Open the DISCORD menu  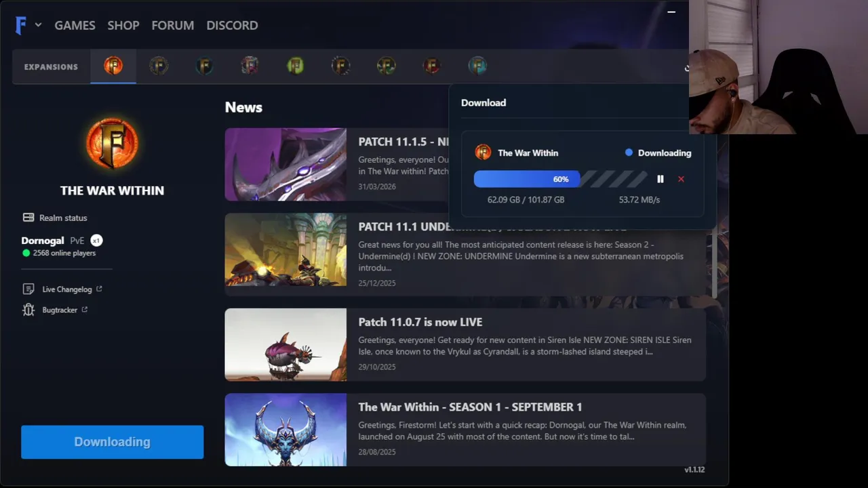click(232, 25)
